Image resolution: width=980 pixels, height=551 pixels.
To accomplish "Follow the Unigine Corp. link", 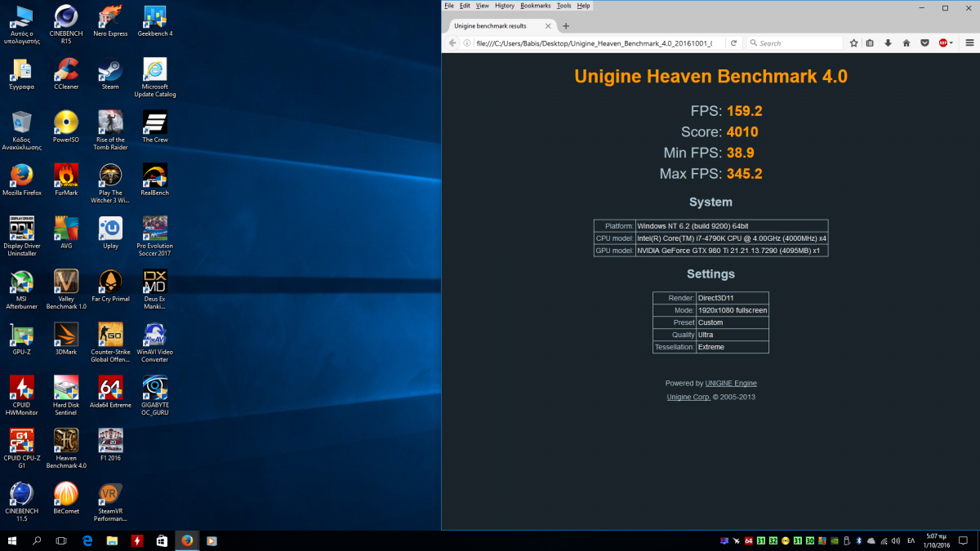I will tap(688, 398).
